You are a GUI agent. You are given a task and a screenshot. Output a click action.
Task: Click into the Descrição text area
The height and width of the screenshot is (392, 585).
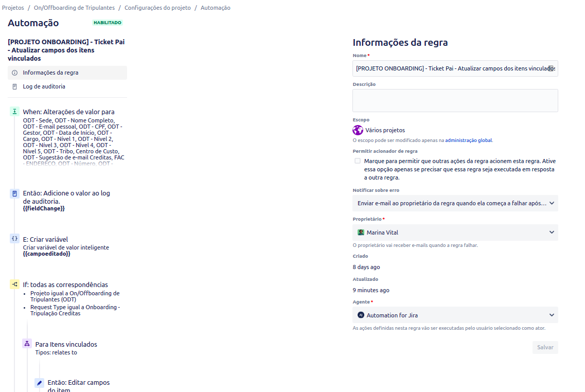click(455, 101)
